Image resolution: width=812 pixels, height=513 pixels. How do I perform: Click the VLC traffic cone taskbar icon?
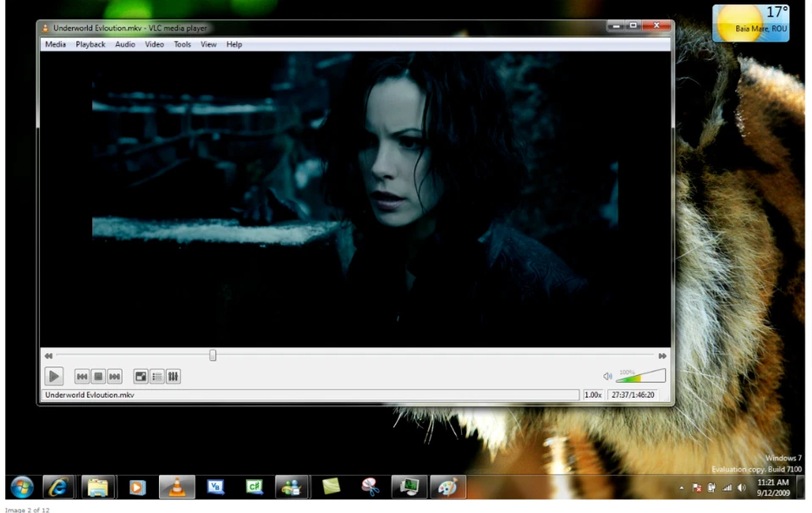pyautogui.click(x=176, y=488)
